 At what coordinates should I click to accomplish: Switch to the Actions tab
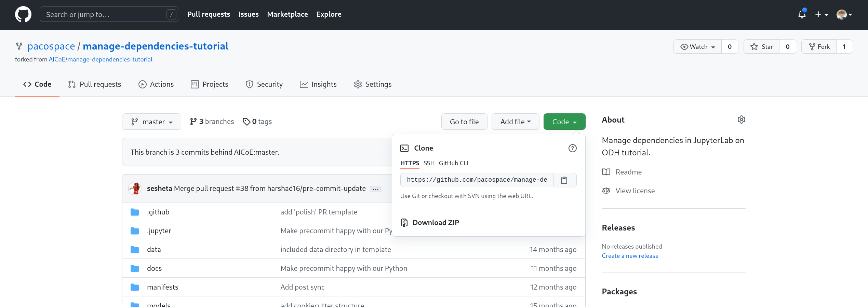[x=156, y=84]
